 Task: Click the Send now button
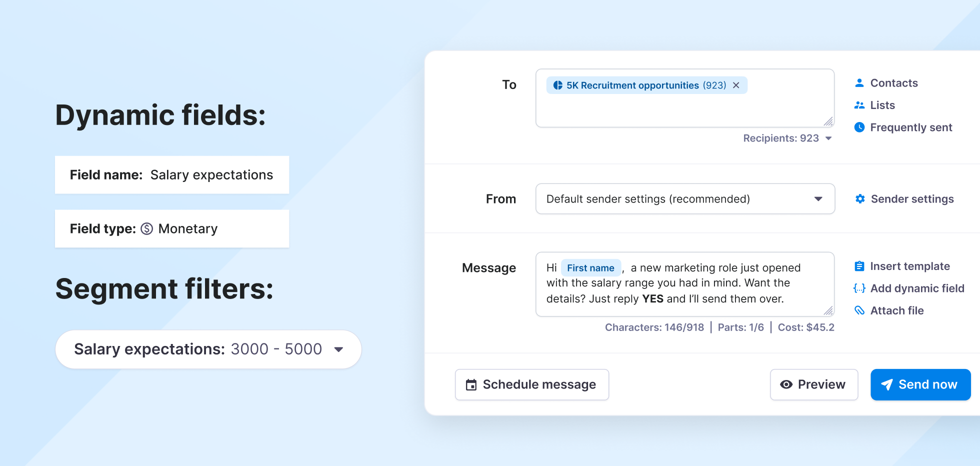click(920, 384)
